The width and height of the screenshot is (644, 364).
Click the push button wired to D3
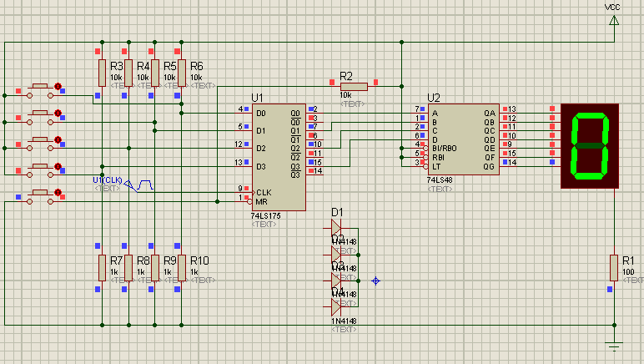40,170
